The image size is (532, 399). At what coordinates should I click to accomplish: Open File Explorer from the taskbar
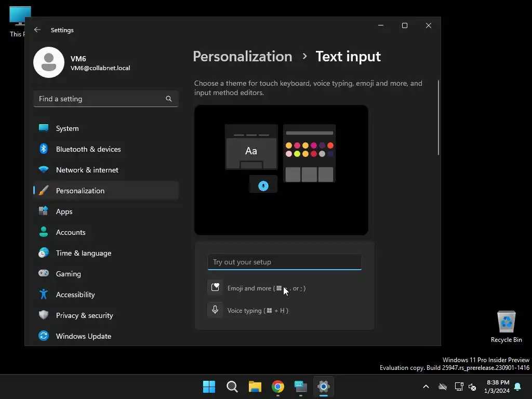pos(255,387)
